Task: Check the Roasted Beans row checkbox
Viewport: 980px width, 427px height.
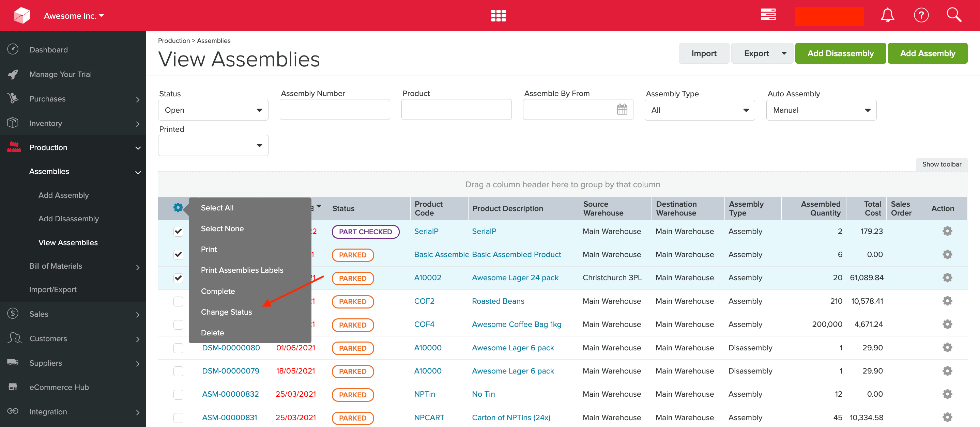Action: (178, 302)
